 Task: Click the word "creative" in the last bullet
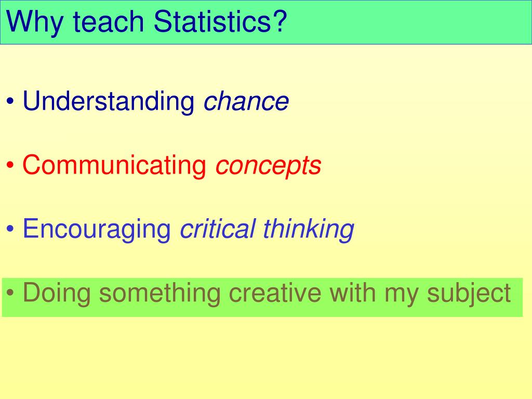pyautogui.click(x=275, y=293)
